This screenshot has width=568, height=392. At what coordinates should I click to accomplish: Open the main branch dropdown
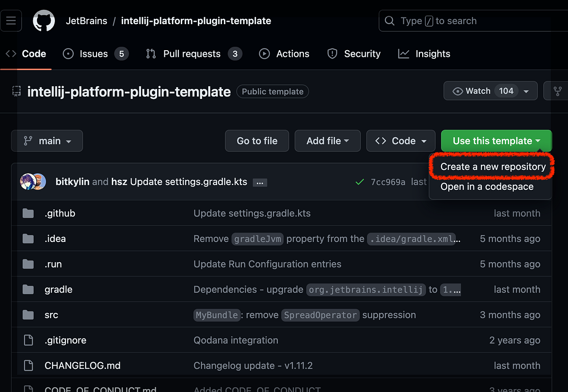[47, 141]
